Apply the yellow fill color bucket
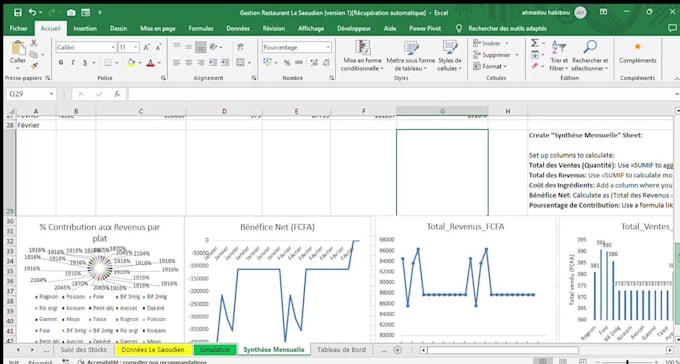 point(131,63)
